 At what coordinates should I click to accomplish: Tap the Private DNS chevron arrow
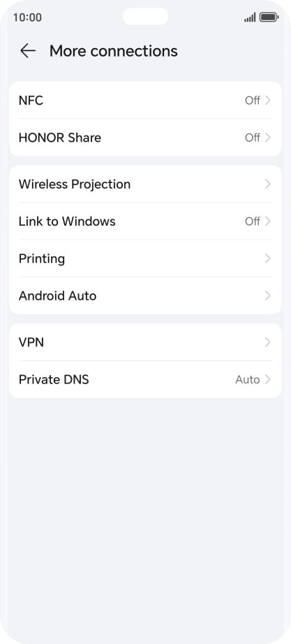[267, 379]
